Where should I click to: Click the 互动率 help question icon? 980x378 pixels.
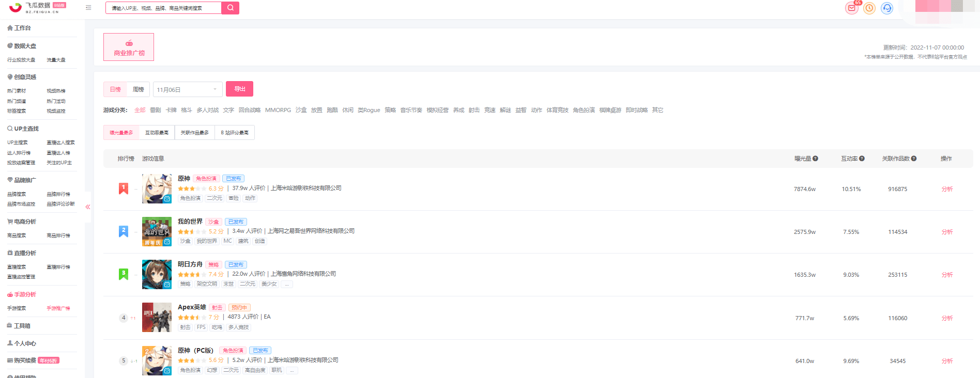pyautogui.click(x=862, y=159)
